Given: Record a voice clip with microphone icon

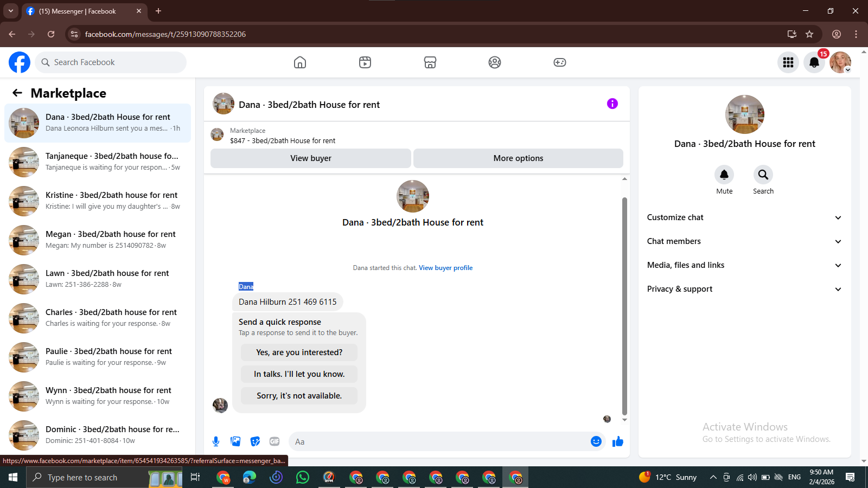Looking at the screenshot, I should tap(216, 441).
